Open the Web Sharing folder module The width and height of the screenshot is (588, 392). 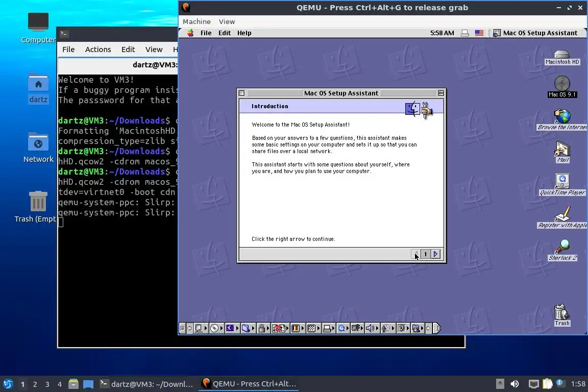click(x=418, y=328)
